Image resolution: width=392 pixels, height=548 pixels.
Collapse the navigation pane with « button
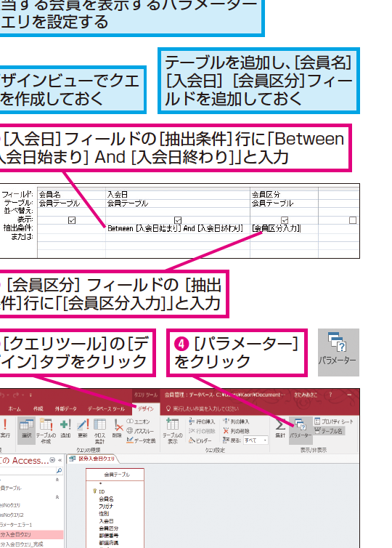point(60,460)
